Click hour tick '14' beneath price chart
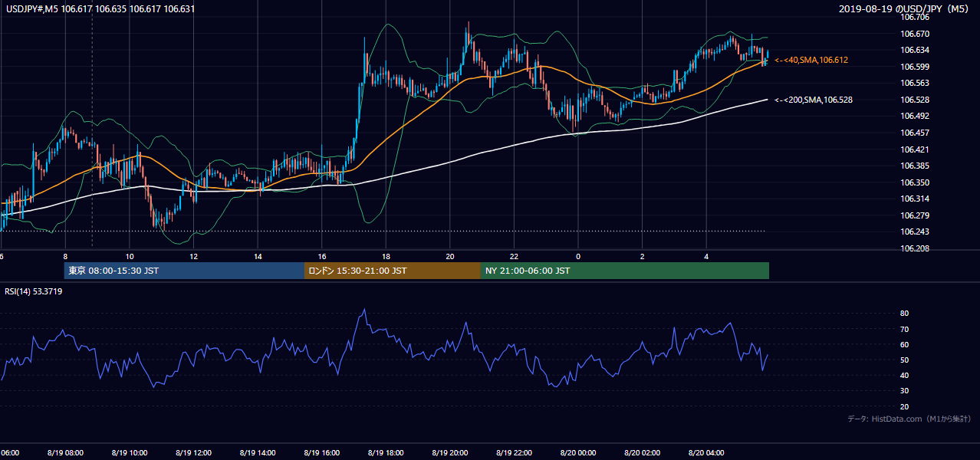This screenshot has height=460, width=980. point(258,256)
